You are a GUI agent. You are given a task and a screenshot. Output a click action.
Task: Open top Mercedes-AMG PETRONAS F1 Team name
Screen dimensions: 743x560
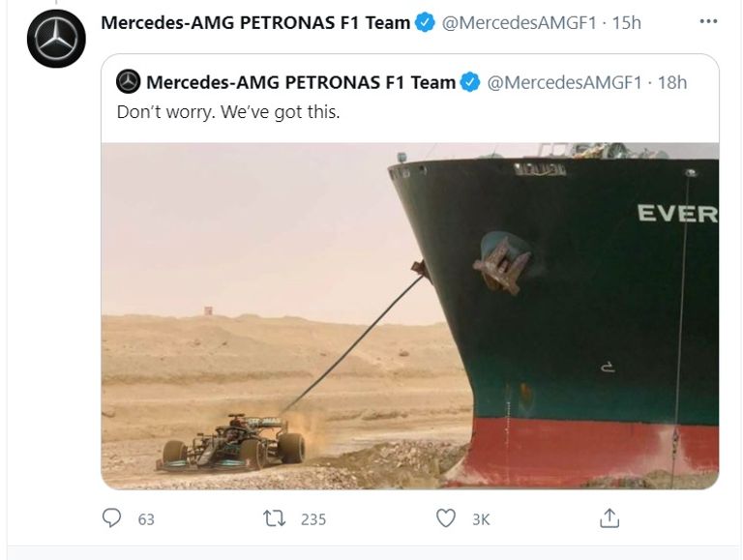pyautogui.click(x=255, y=22)
